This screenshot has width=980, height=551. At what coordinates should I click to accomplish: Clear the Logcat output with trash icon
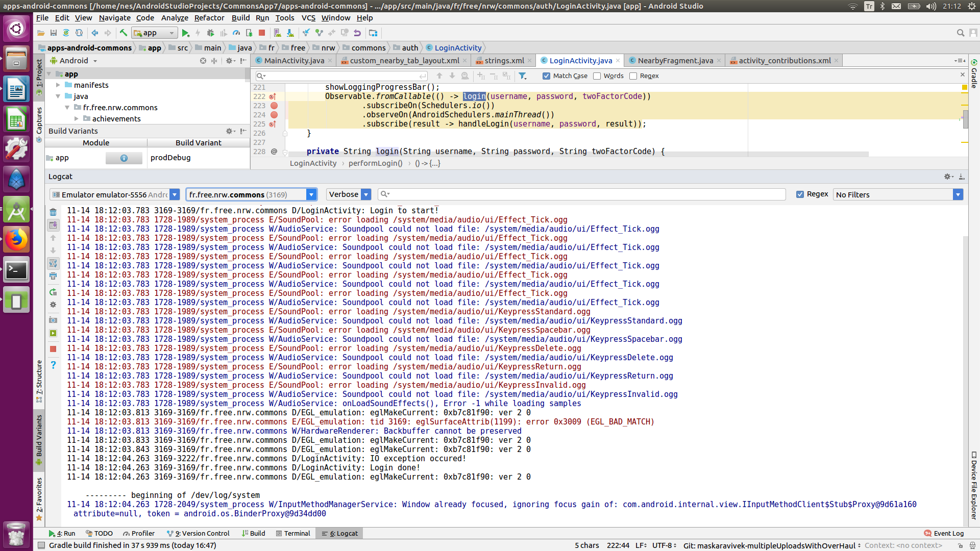(x=53, y=211)
